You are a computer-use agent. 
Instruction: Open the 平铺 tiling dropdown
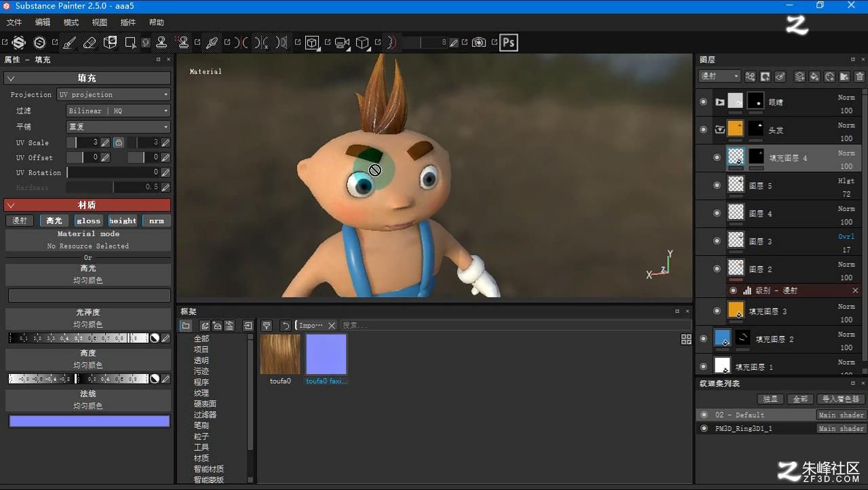point(118,127)
